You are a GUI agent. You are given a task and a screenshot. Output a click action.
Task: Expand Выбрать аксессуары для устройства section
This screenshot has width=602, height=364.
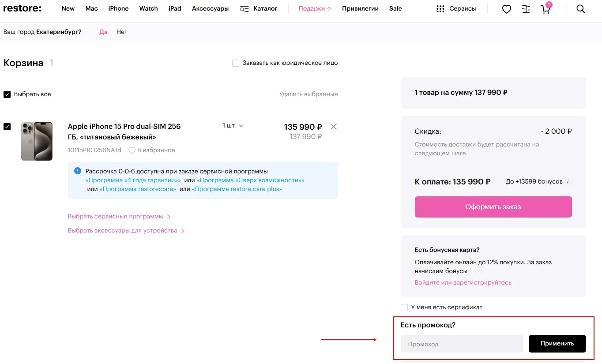(122, 230)
